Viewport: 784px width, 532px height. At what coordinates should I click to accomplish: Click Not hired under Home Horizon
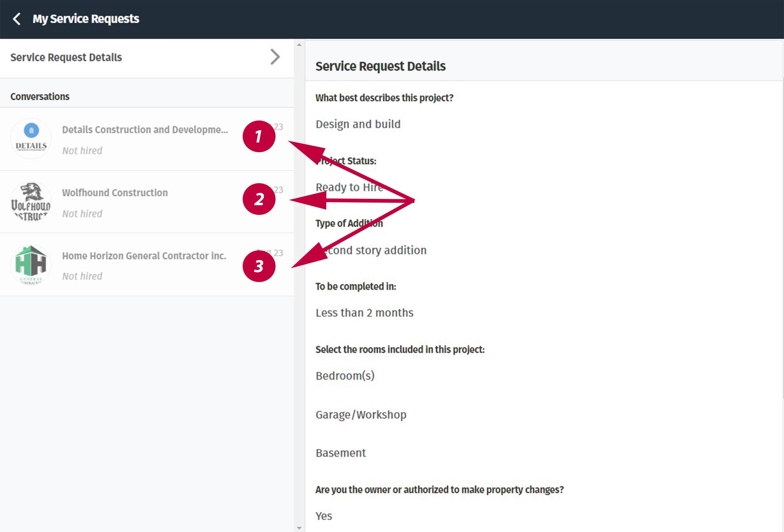(82, 276)
